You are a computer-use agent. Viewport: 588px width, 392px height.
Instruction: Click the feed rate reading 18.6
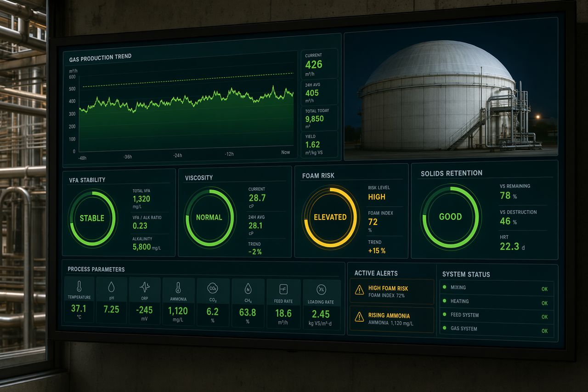click(x=283, y=313)
